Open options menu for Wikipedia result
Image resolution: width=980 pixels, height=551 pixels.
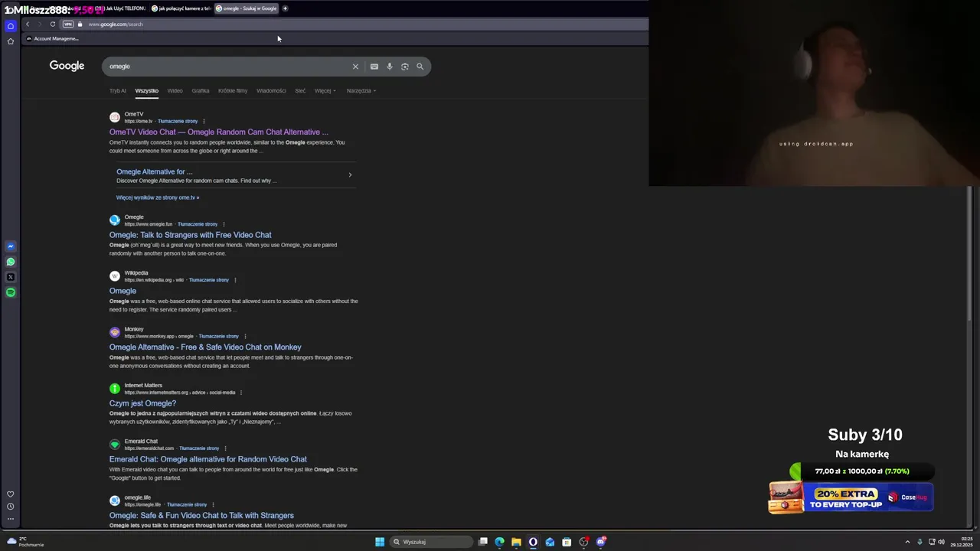[235, 280]
